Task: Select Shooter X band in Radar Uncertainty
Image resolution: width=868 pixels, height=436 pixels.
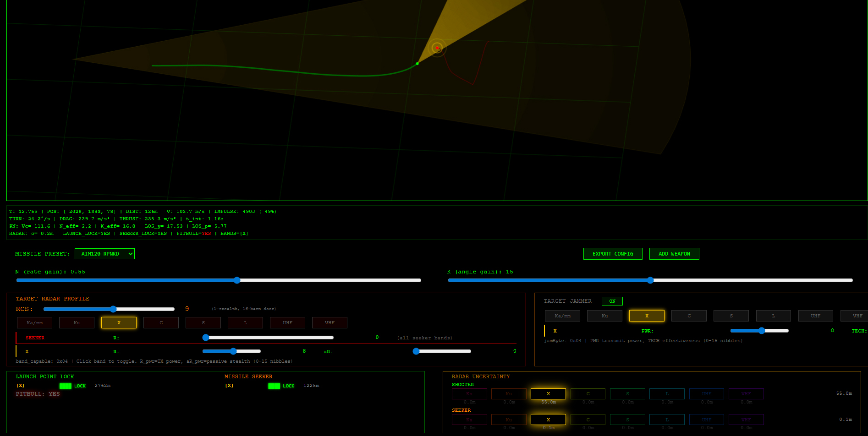Action: point(548,394)
